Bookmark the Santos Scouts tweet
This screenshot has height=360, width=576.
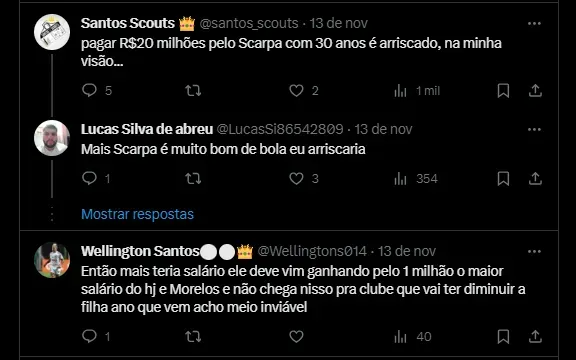[503, 90]
